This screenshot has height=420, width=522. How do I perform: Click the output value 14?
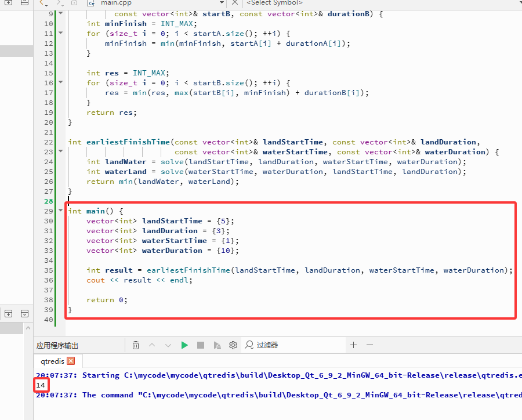click(41, 385)
